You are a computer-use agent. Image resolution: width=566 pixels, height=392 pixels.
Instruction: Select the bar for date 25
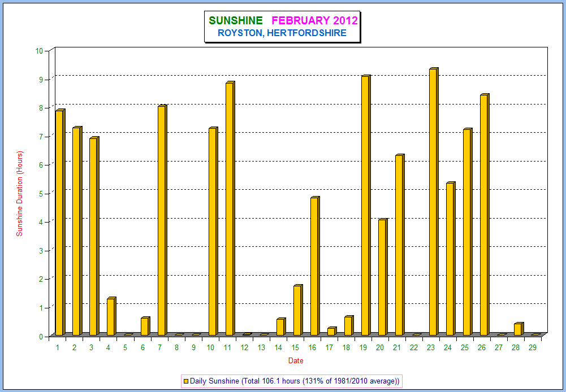468,232
